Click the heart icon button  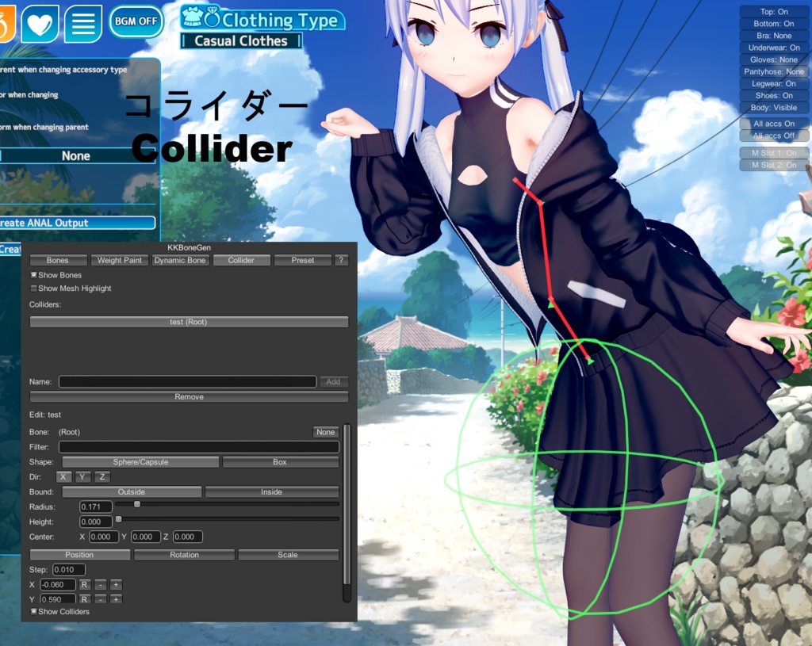tap(40, 23)
